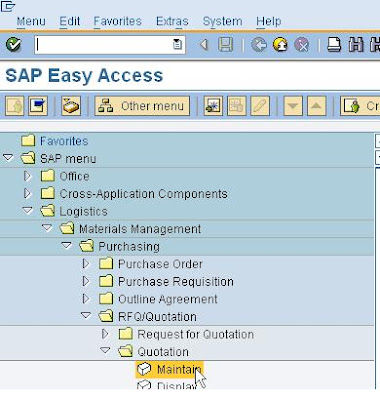Select the SAP menu label
The width and height of the screenshot is (380, 400).
click(68, 159)
